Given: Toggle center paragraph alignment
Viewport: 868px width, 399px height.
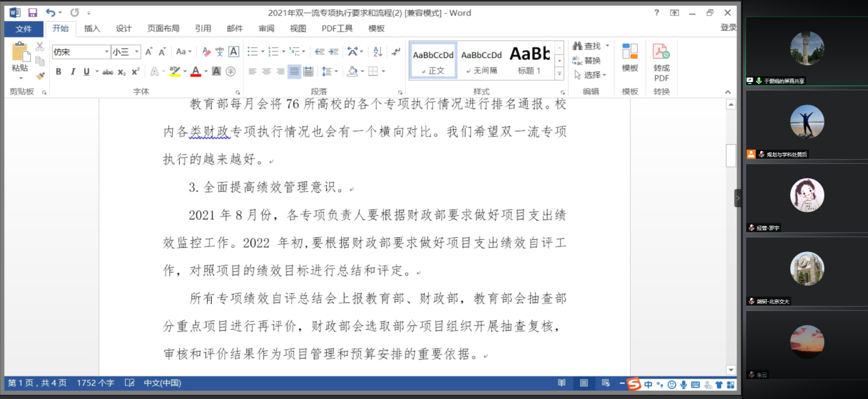Looking at the screenshot, I should click(x=266, y=72).
